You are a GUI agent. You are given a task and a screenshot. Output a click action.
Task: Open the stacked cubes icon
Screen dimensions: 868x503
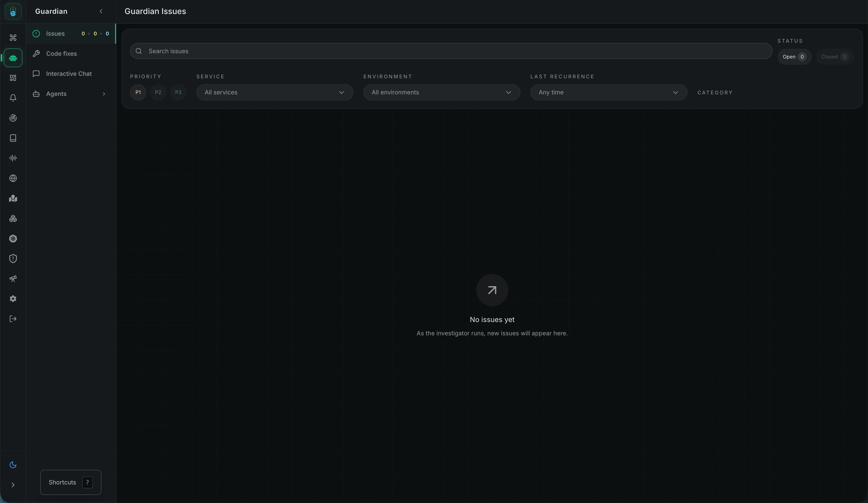click(13, 219)
